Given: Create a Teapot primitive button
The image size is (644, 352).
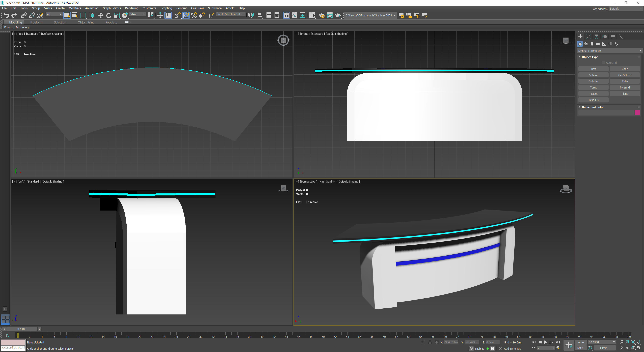Looking at the screenshot, I should point(593,94).
